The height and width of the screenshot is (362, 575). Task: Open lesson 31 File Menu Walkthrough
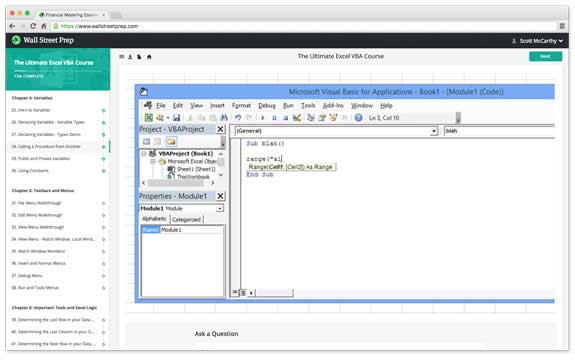37,203
